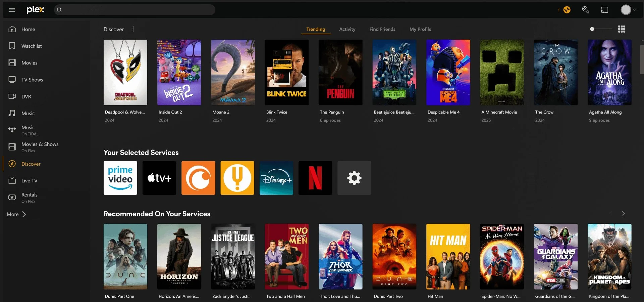Open the hamburger navigation menu
Viewport: 644px width, 302px height.
[x=12, y=10]
